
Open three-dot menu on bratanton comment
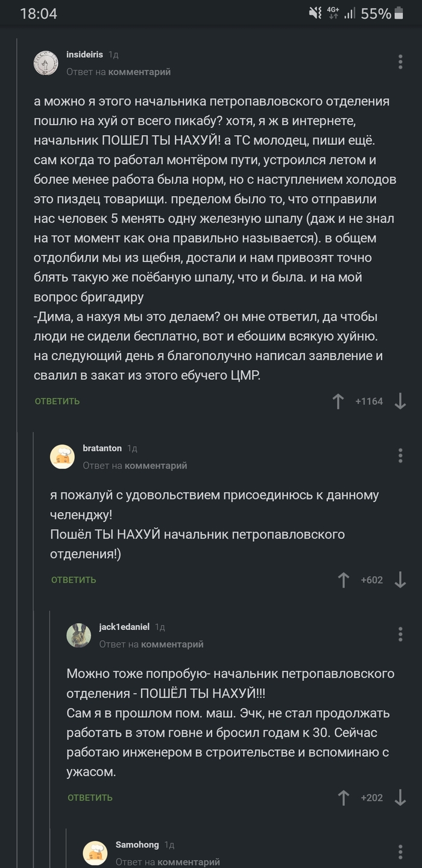pos(400,455)
